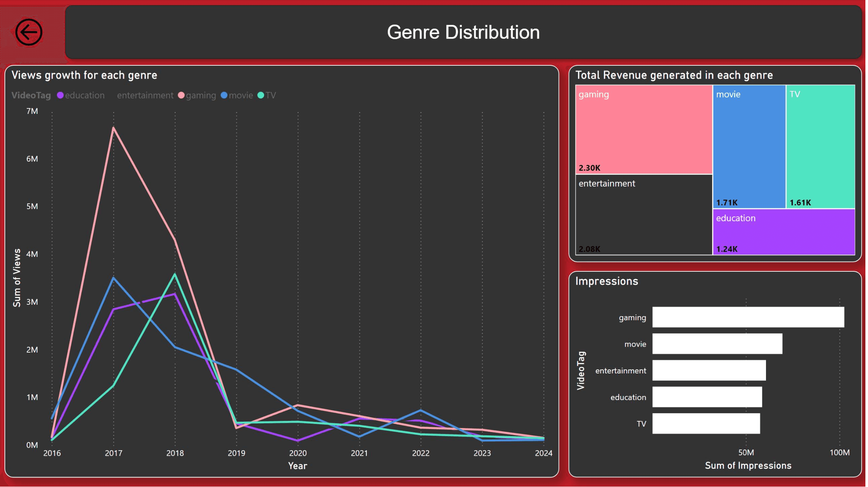The height and width of the screenshot is (487, 868).
Task: Click the 100M impressions axis label
Action: (842, 454)
